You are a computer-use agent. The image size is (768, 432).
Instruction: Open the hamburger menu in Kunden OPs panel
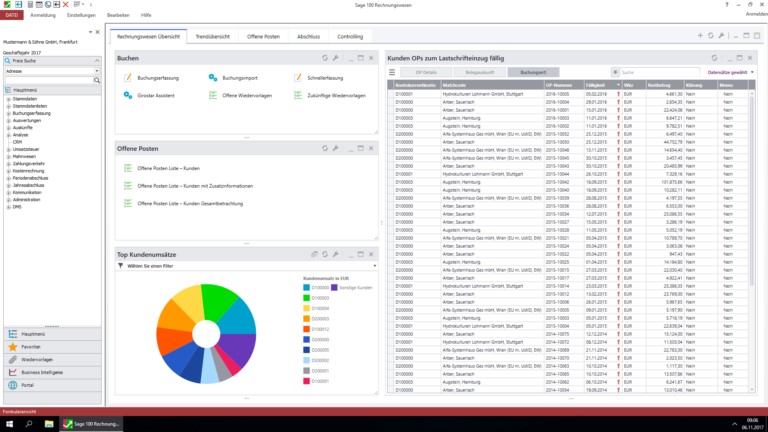pos(392,72)
